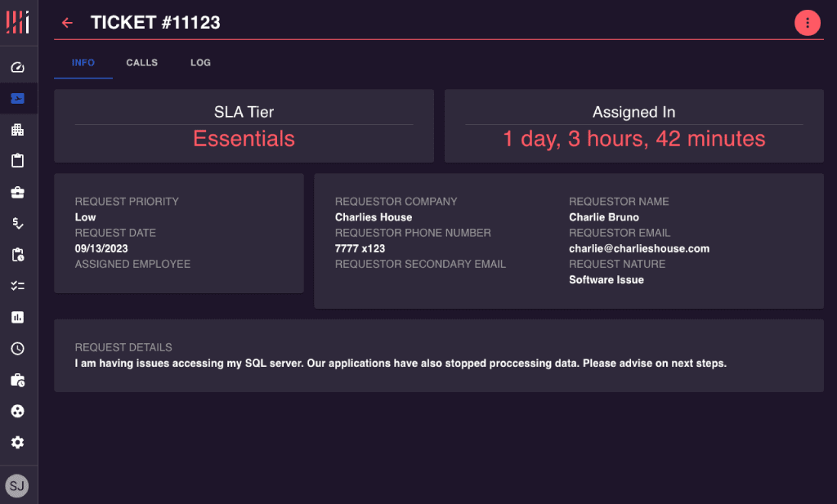Click the clock icon in sidebar
The height and width of the screenshot is (504, 837).
pyautogui.click(x=18, y=349)
